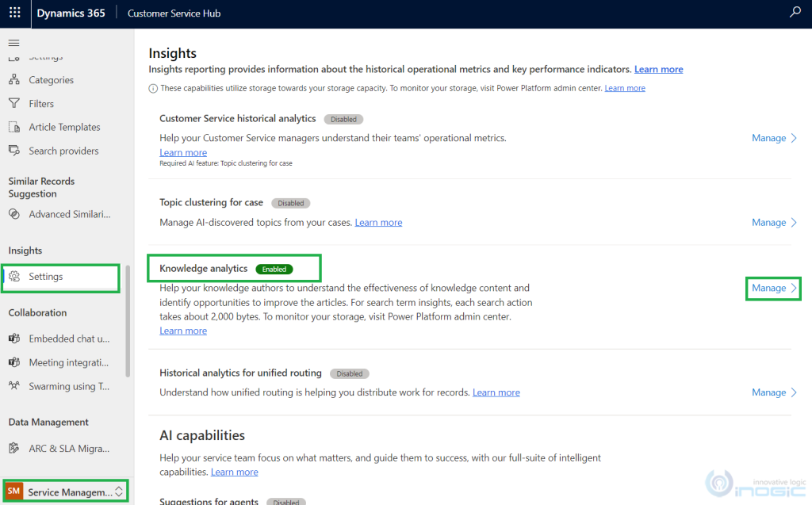
Task: Open the search magnifier in the top bar
Action: point(795,13)
